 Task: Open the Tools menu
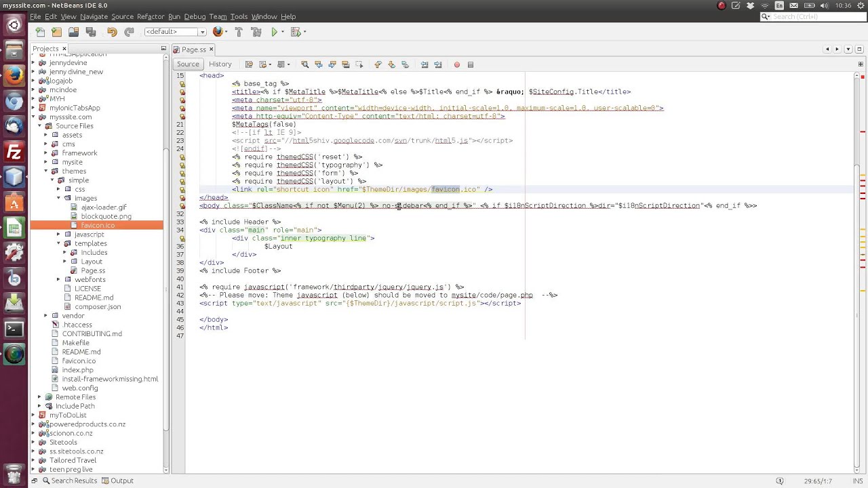point(239,16)
